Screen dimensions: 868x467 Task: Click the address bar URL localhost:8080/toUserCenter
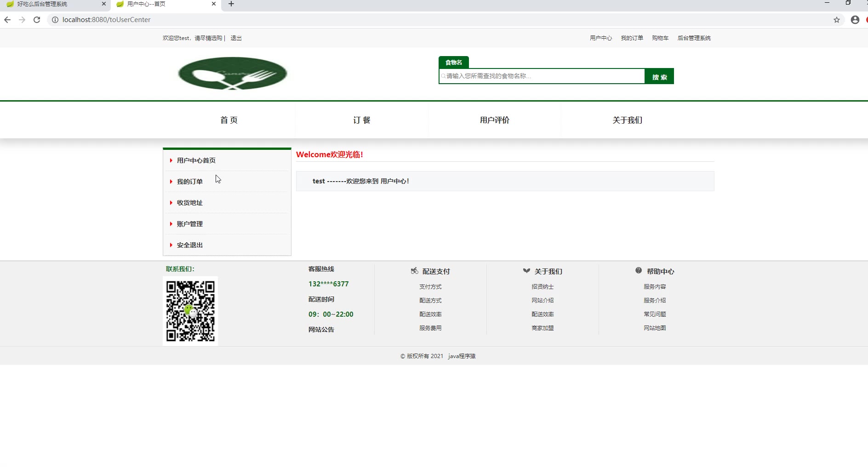click(x=107, y=20)
